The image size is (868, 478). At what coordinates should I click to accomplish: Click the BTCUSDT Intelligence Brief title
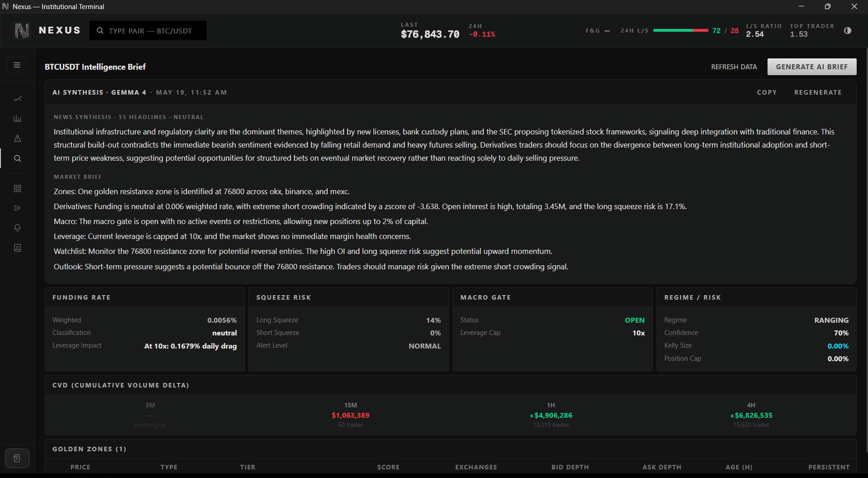(x=95, y=67)
